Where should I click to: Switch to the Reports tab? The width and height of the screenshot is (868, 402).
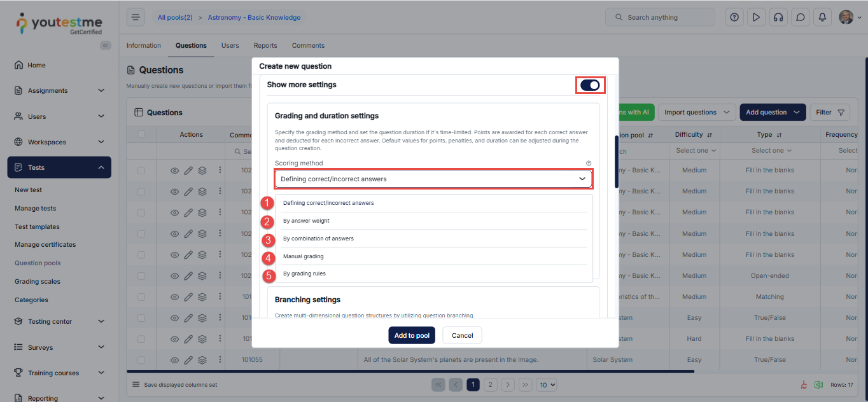tap(265, 45)
